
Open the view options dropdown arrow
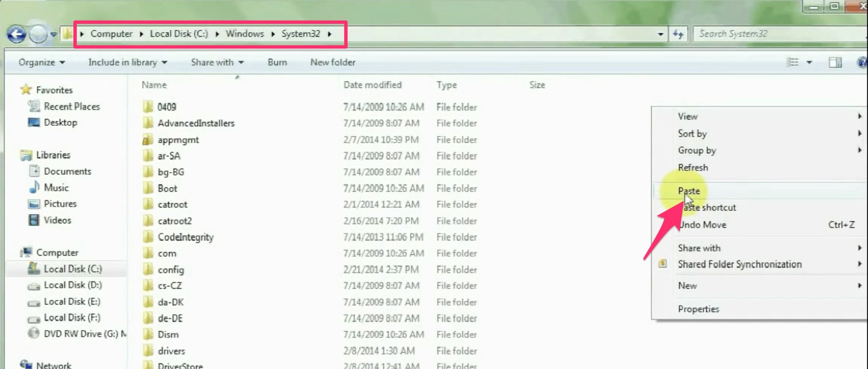(809, 62)
